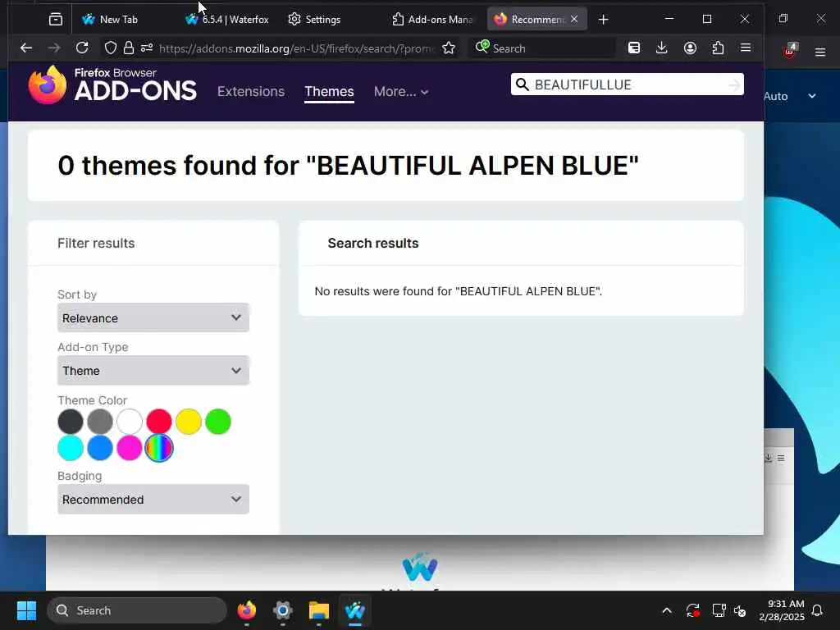
Task: Reload the current page
Action: pyautogui.click(x=82, y=48)
